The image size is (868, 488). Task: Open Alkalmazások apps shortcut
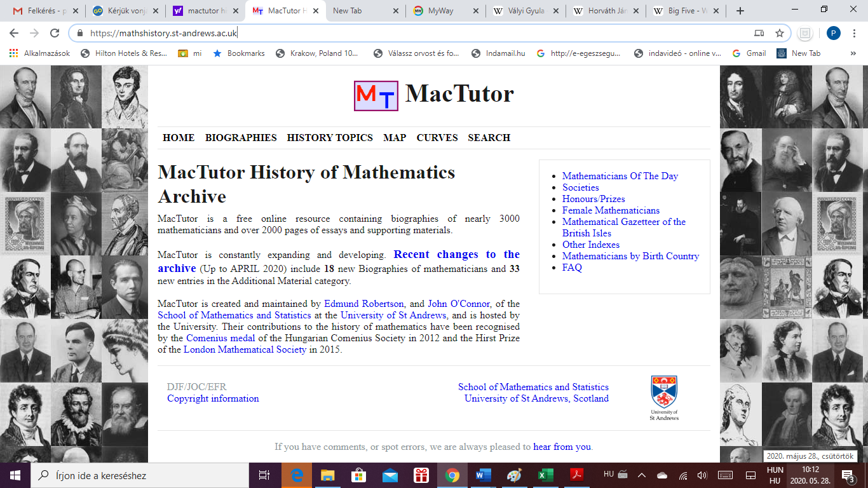tap(40, 53)
